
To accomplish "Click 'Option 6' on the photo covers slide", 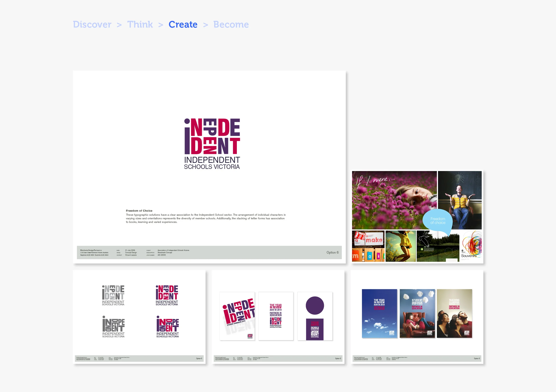I will [477, 358].
